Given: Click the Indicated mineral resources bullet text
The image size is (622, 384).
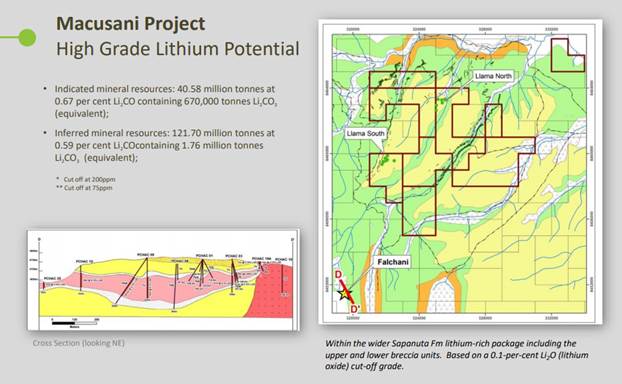Looking at the screenshot, I should pyautogui.click(x=166, y=101).
